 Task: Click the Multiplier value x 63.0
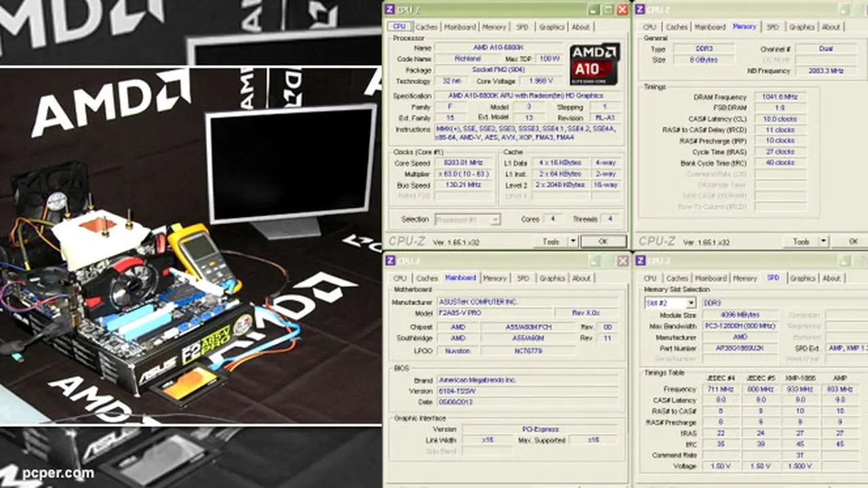463,174
